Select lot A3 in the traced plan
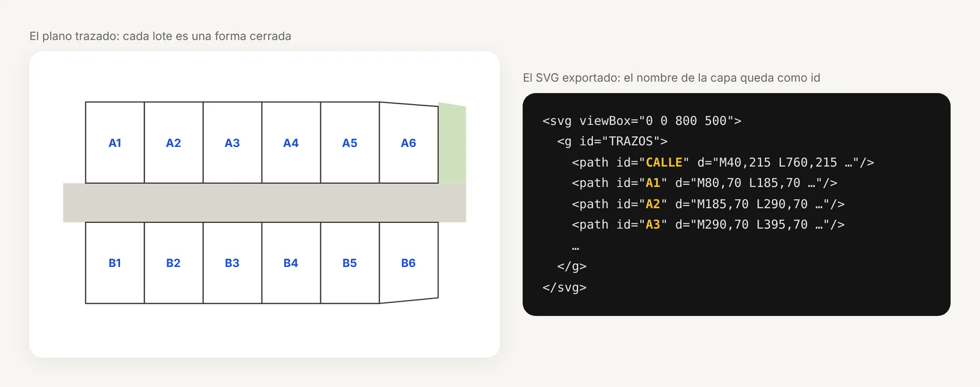Viewport: 980px width, 387px height. coord(232,143)
